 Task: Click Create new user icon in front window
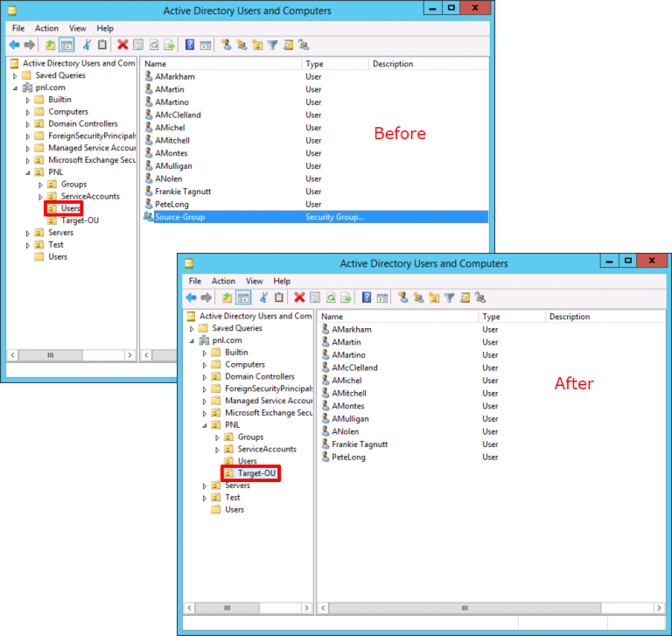click(x=402, y=297)
